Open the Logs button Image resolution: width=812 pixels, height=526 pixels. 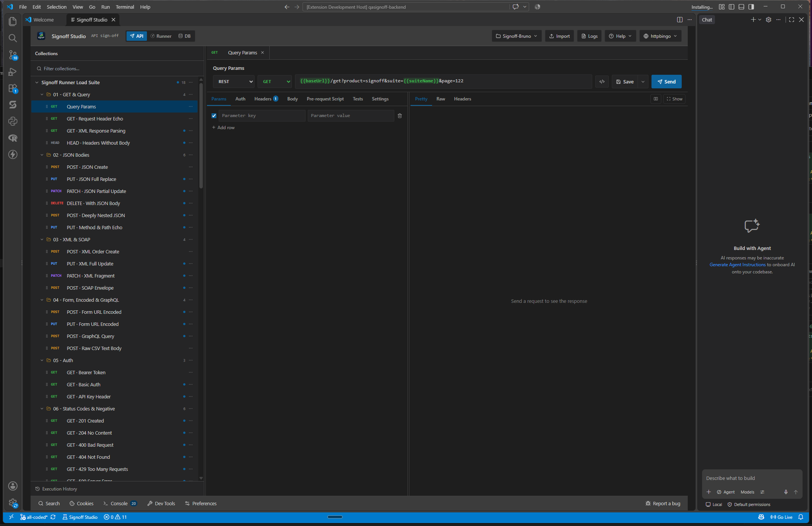click(x=590, y=36)
